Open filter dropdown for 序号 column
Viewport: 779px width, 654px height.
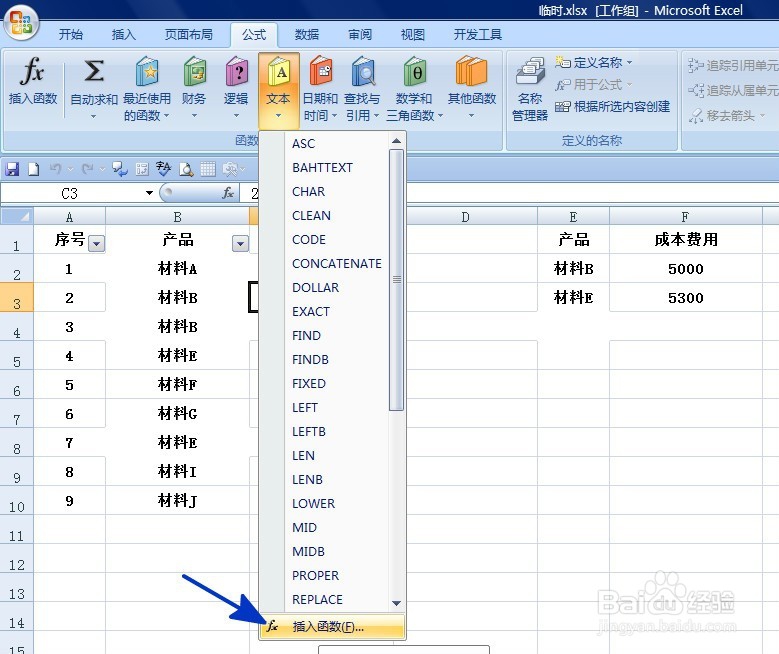(x=96, y=244)
